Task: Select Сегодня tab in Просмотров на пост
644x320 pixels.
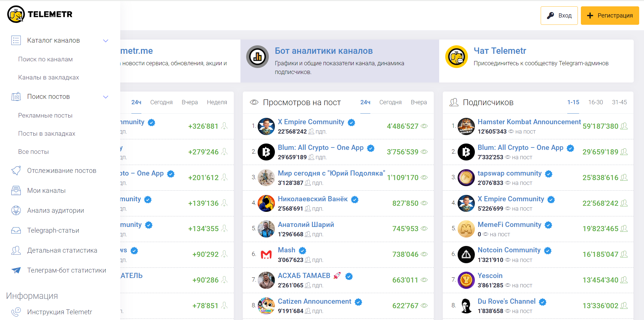Action: (x=390, y=102)
